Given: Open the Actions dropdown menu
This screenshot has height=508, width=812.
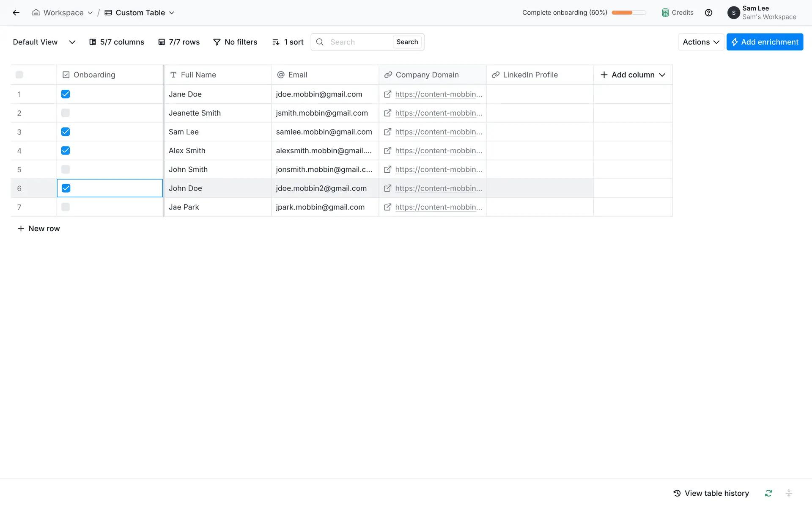Looking at the screenshot, I should (701, 42).
